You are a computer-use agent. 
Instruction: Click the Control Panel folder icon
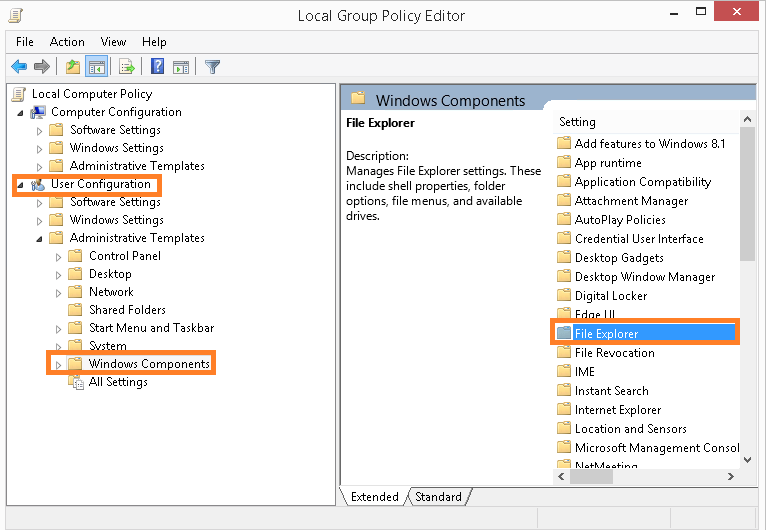[75, 256]
